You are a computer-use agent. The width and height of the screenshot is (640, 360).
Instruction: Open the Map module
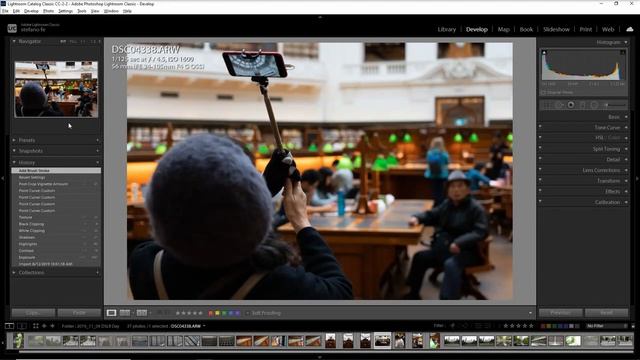click(x=503, y=29)
